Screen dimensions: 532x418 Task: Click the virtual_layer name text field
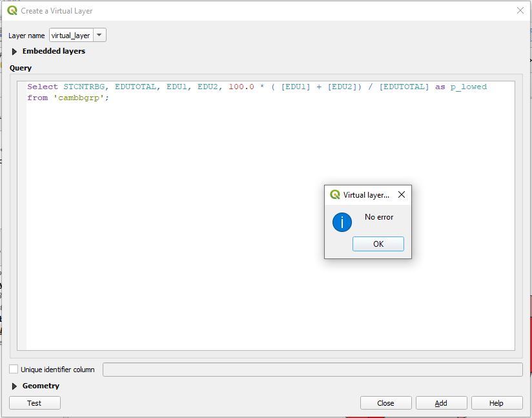click(x=71, y=36)
